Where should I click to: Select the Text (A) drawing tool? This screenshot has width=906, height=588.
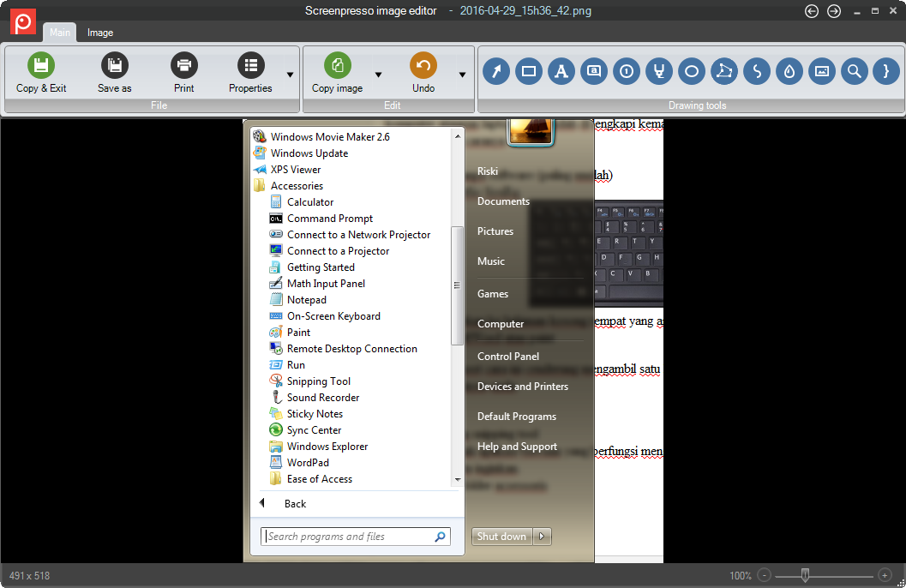(561, 72)
